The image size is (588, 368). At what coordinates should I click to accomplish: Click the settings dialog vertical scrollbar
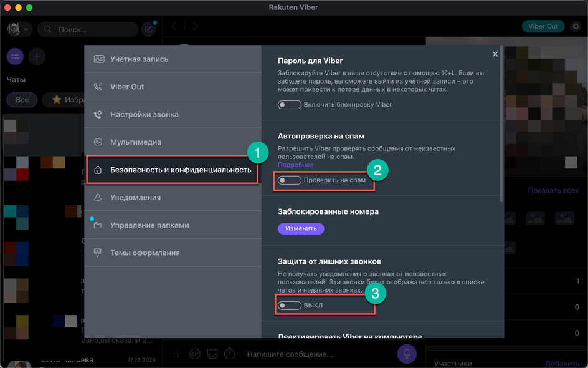click(x=501, y=124)
